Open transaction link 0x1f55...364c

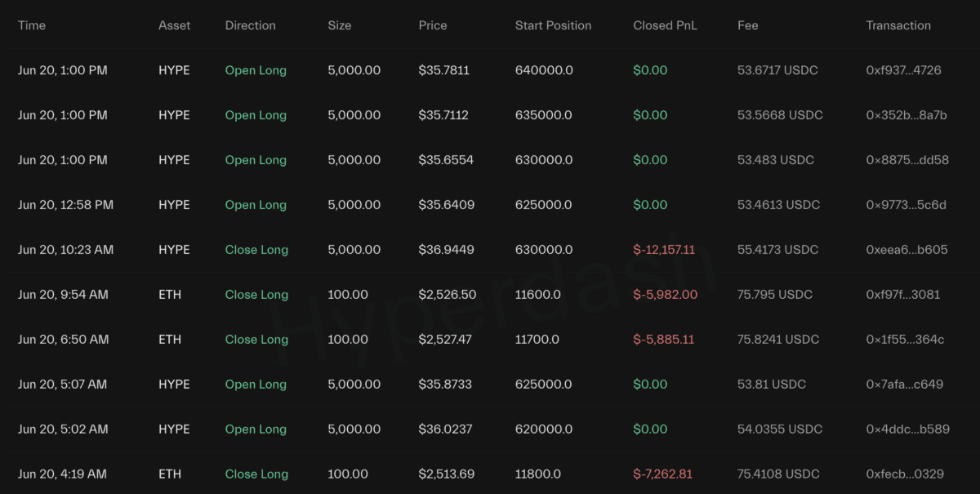pos(905,340)
